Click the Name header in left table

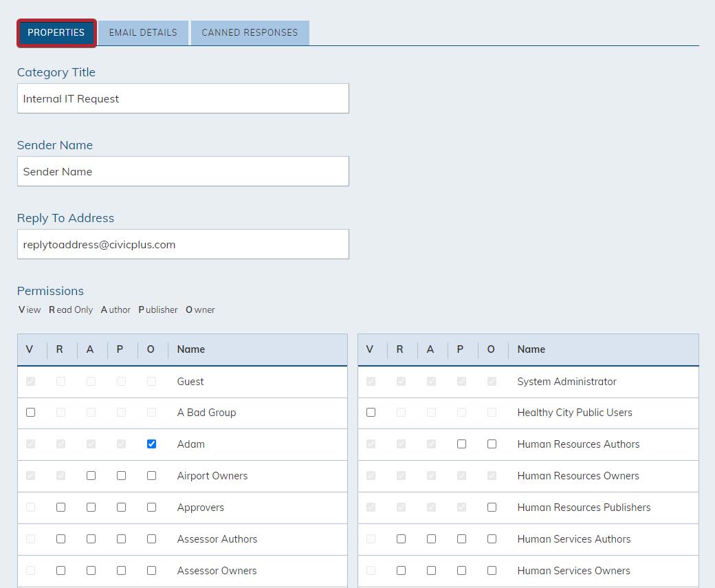coord(191,349)
